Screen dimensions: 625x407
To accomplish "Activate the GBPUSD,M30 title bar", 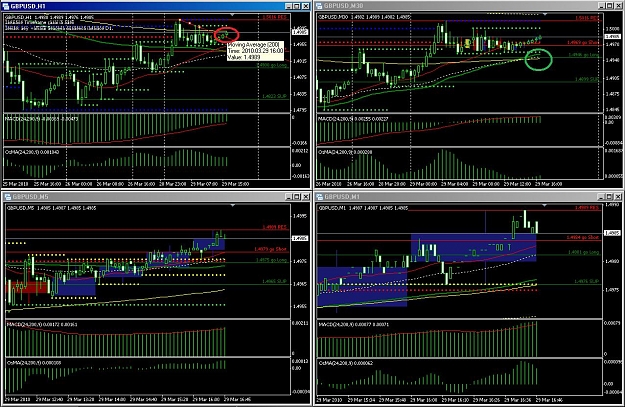I will [x=468, y=6].
